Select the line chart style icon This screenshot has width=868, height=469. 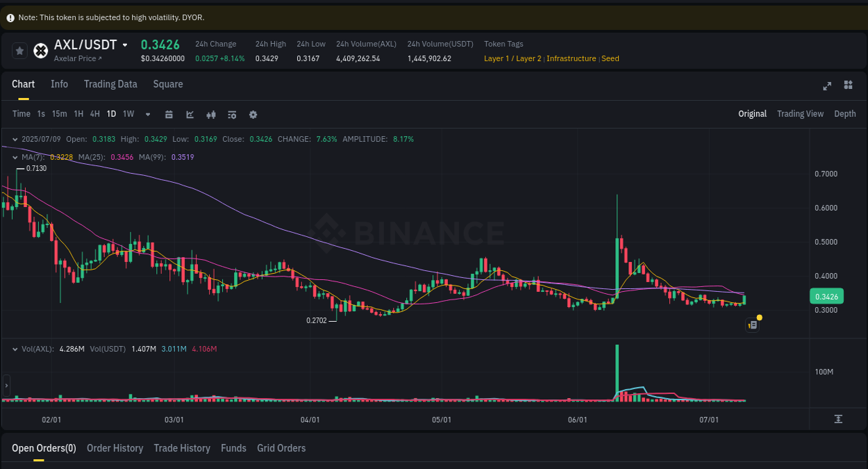190,114
